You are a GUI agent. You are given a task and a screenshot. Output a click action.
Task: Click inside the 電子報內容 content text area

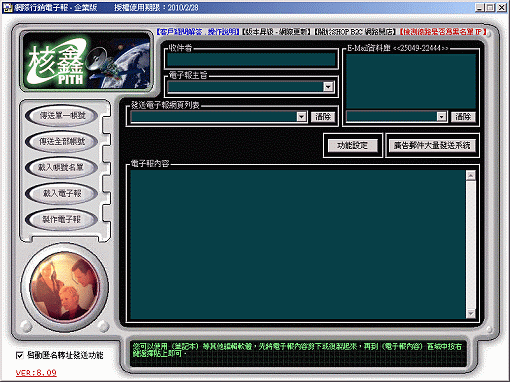[298, 245]
